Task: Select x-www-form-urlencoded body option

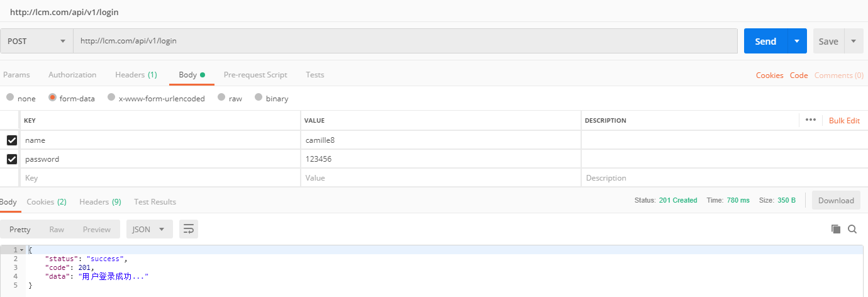Action: tap(111, 98)
